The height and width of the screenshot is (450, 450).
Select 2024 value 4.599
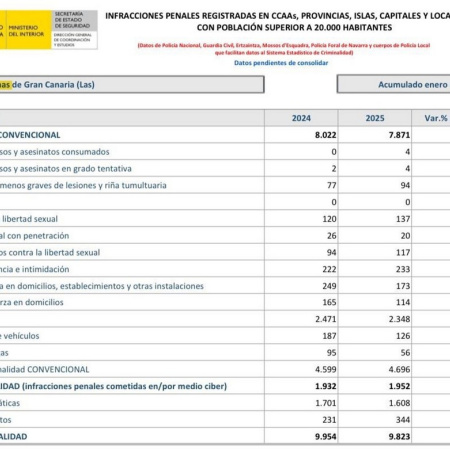click(326, 369)
